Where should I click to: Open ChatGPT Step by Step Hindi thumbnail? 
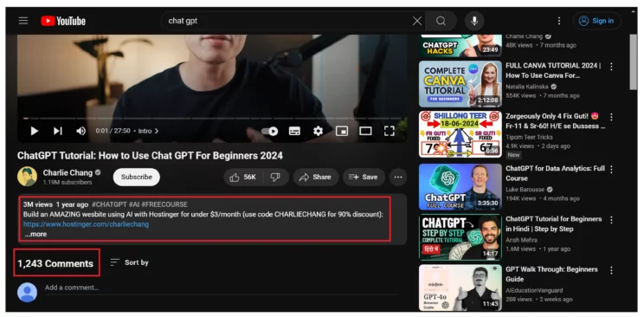tap(460, 237)
